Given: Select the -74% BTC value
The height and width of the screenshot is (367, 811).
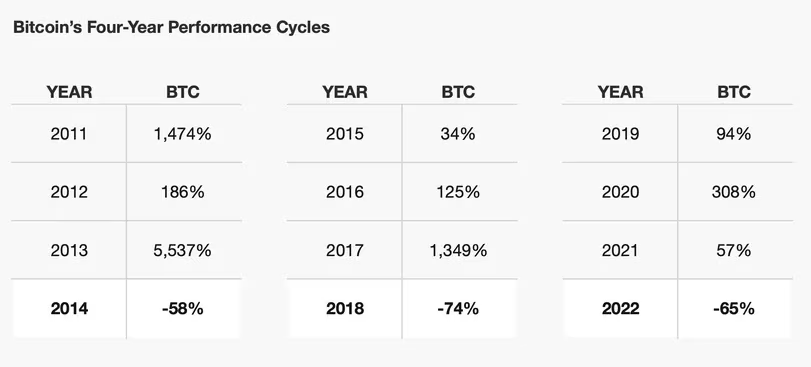Looking at the screenshot, I should (x=458, y=309).
